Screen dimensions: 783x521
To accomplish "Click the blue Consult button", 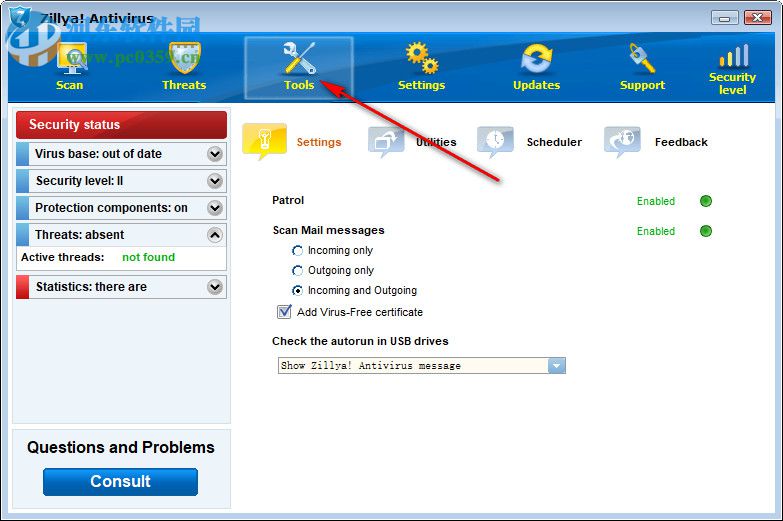I will click(x=120, y=482).
